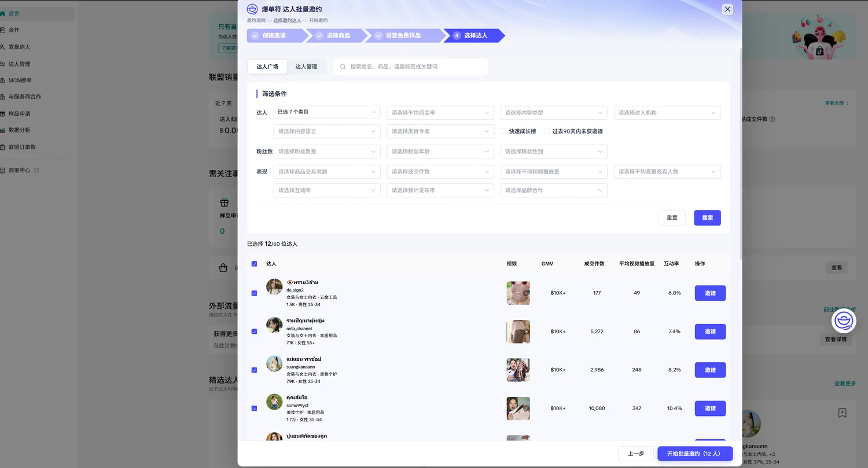The height and width of the screenshot is (468, 868).
Task: Open the 已选 7 个类目 category dropdown
Action: [x=327, y=112]
